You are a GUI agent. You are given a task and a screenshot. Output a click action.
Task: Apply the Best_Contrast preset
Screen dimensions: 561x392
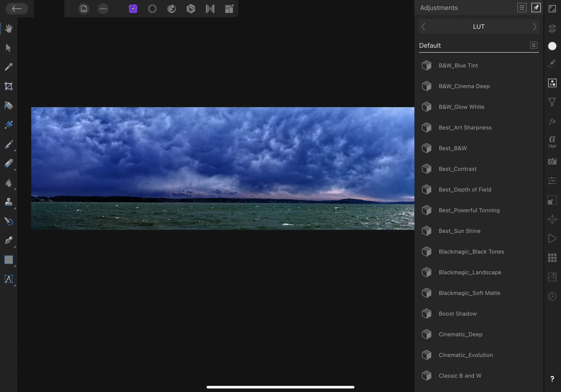[479, 169]
